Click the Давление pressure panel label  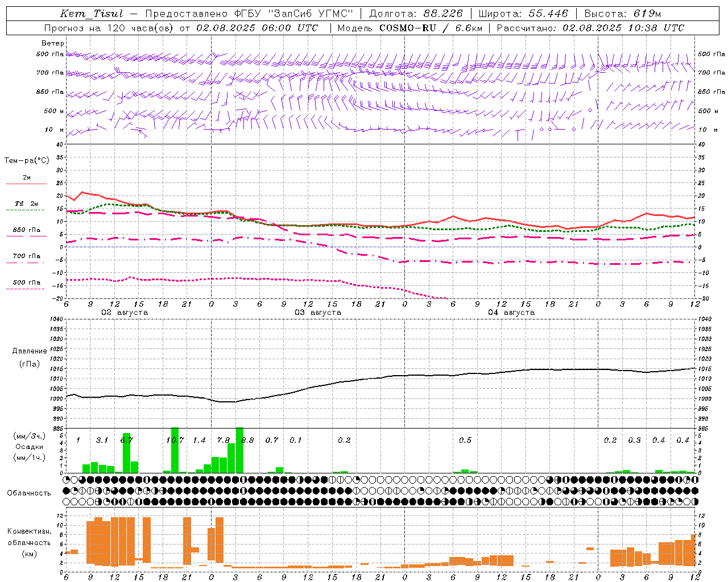tap(30, 351)
